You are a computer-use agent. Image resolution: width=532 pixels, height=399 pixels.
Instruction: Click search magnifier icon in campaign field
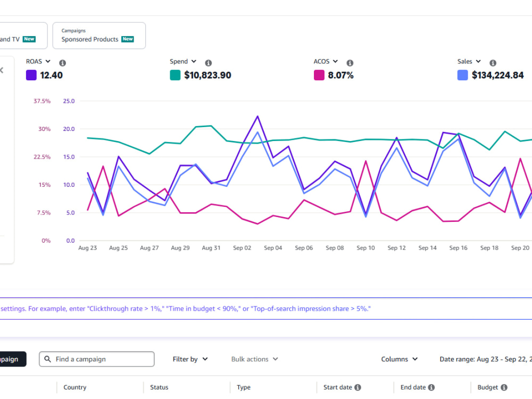[x=47, y=359]
